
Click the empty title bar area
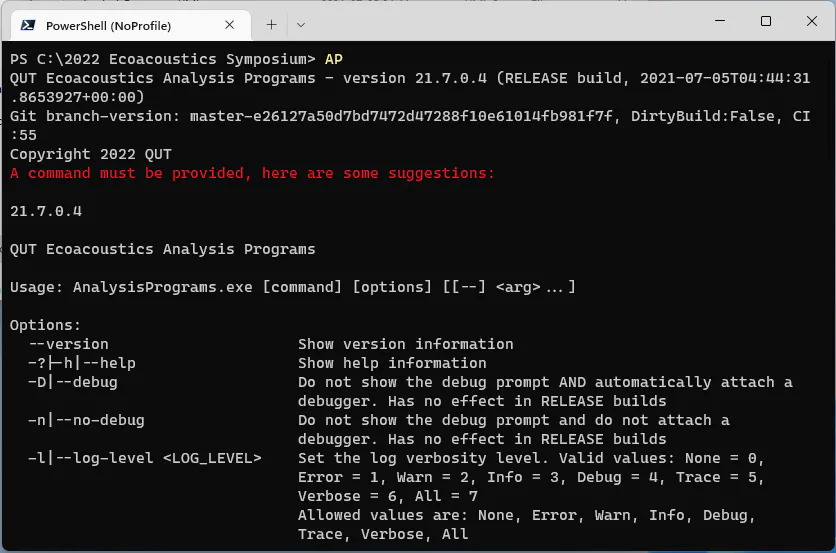pos(507,21)
